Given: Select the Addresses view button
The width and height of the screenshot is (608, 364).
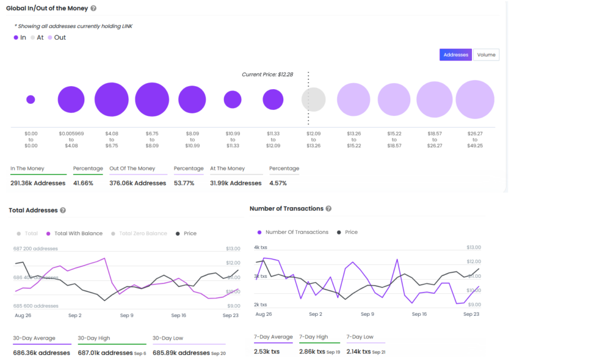Looking at the screenshot, I should coord(455,55).
